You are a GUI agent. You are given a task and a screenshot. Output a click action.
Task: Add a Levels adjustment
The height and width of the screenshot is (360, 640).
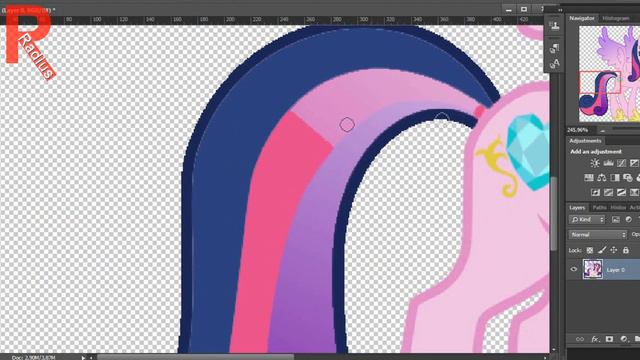point(608,163)
